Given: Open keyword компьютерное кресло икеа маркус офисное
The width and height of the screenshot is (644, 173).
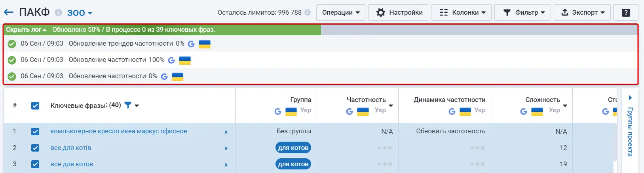Looking at the screenshot, I should (x=119, y=131).
